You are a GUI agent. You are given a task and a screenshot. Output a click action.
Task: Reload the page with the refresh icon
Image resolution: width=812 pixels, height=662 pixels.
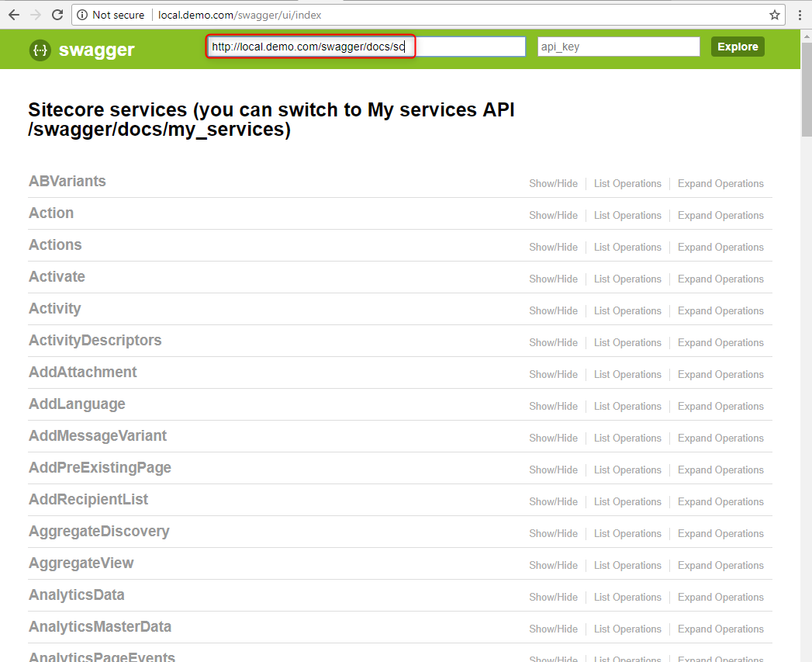[x=57, y=15]
